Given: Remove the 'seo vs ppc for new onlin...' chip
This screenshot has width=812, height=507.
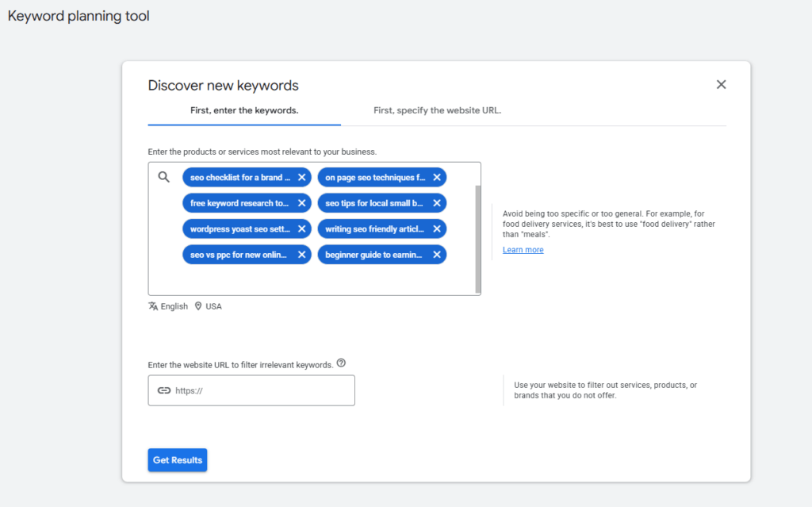Looking at the screenshot, I should pos(301,255).
